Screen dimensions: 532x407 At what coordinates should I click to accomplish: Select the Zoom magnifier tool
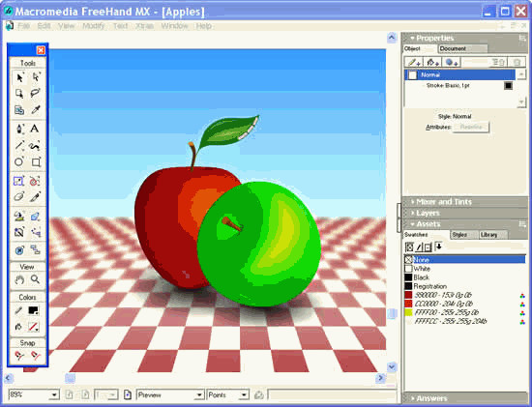(x=35, y=279)
